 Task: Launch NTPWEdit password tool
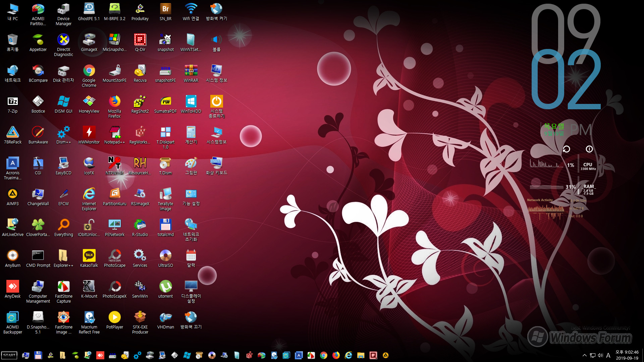point(114,166)
